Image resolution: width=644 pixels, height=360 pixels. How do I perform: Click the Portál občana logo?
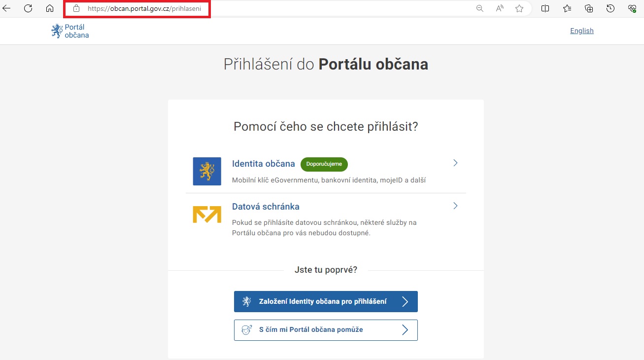pos(70,31)
